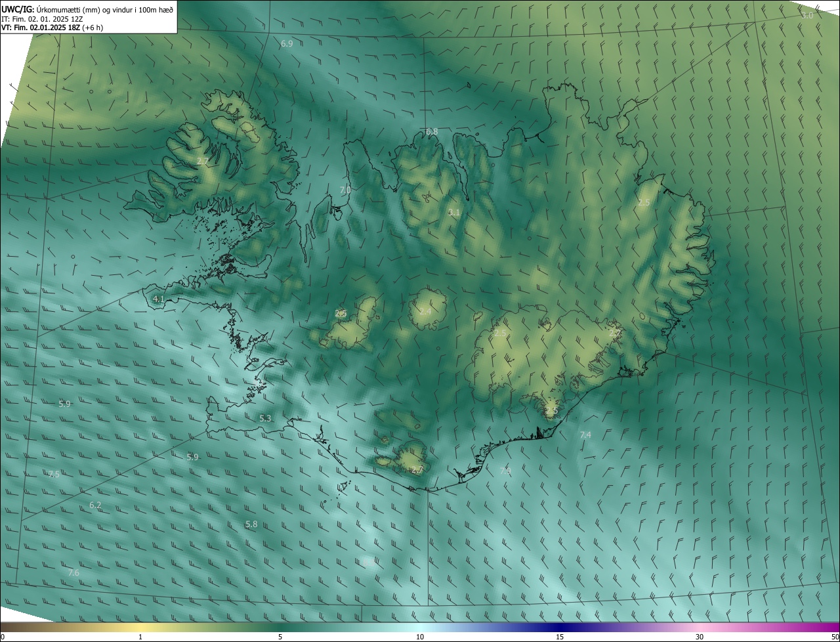
Task: Click color scale tick label 0
Action: (x=3, y=637)
